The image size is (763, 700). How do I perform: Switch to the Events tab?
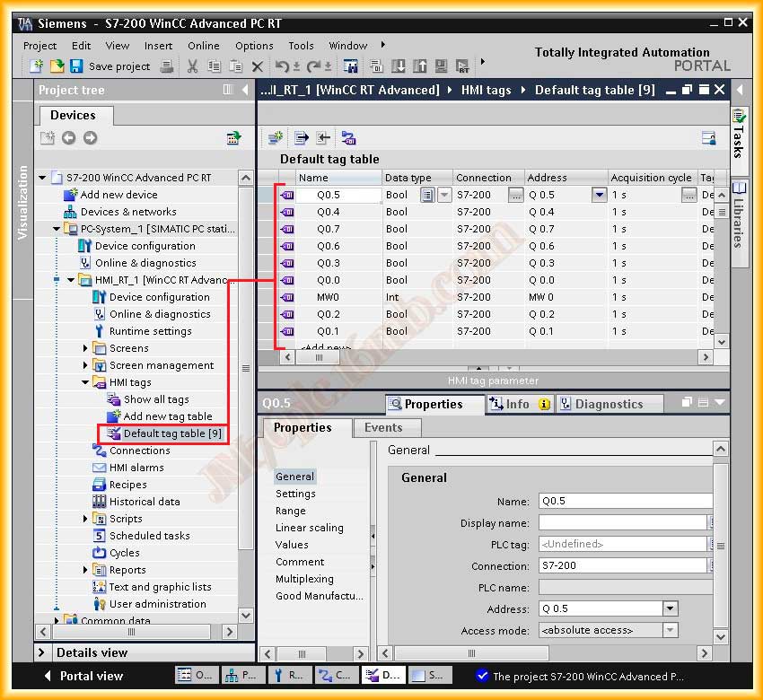tap(383, 428)
